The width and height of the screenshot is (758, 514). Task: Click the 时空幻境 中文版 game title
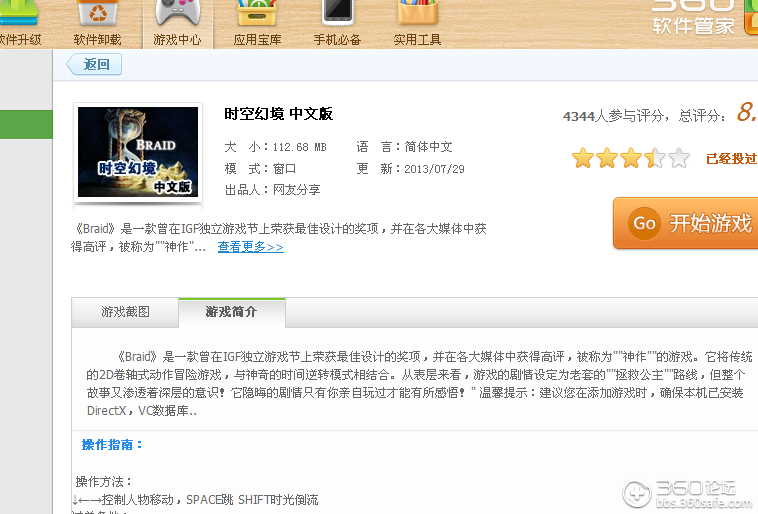point(278,114)
